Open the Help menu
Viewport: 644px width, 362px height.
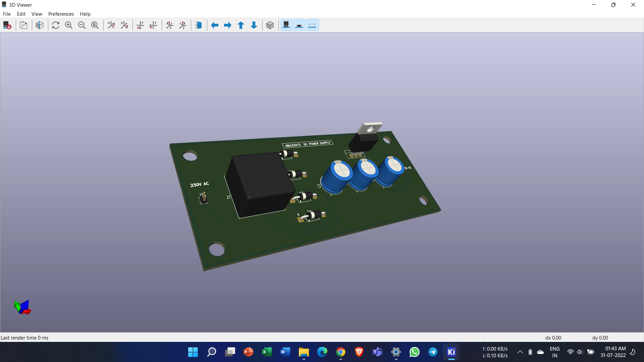[85, 14]
